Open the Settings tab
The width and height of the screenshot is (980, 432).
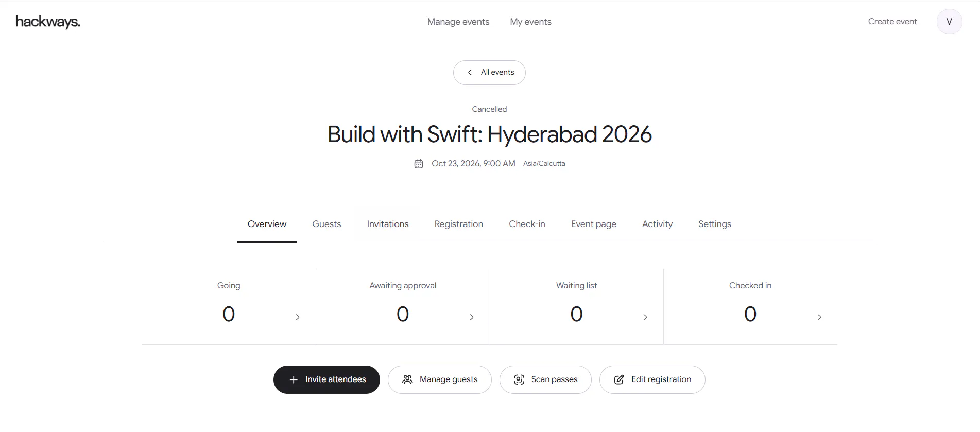715,224
